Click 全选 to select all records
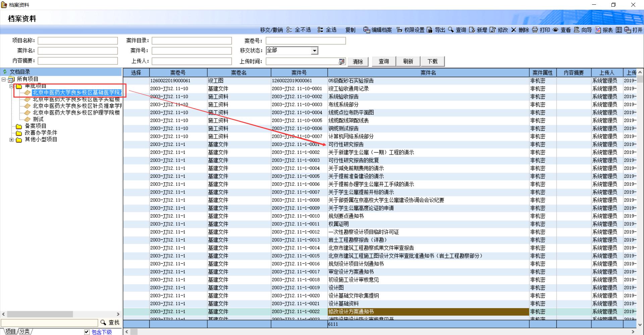Screen dimensions: 644x335 [x=327, y=30]
